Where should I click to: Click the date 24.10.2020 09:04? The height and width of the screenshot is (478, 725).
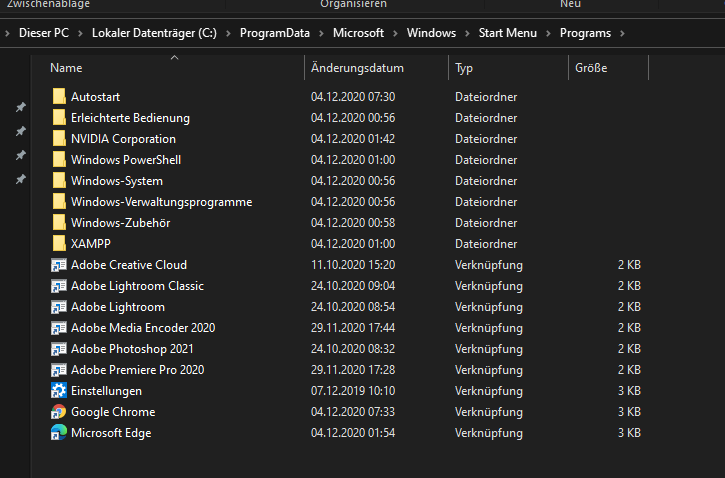tap(353, 286)
